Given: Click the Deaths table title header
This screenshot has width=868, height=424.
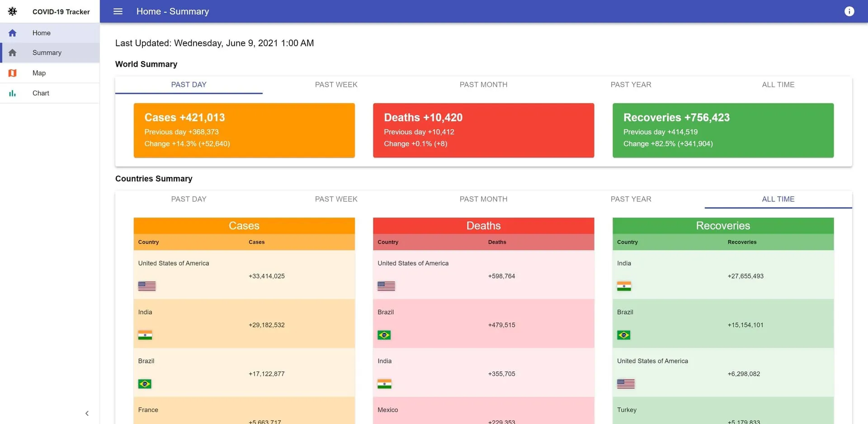Looking at the screenshot, I should (484, 226).
